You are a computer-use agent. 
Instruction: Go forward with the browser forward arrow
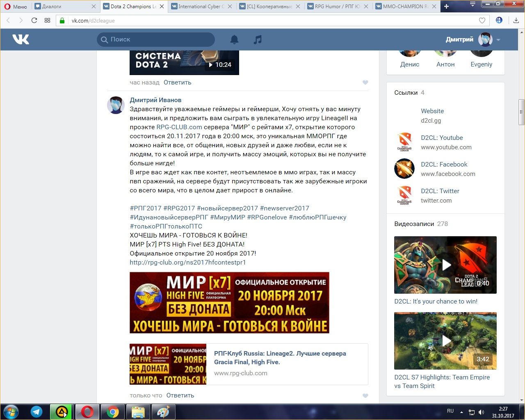pos(21,21)
